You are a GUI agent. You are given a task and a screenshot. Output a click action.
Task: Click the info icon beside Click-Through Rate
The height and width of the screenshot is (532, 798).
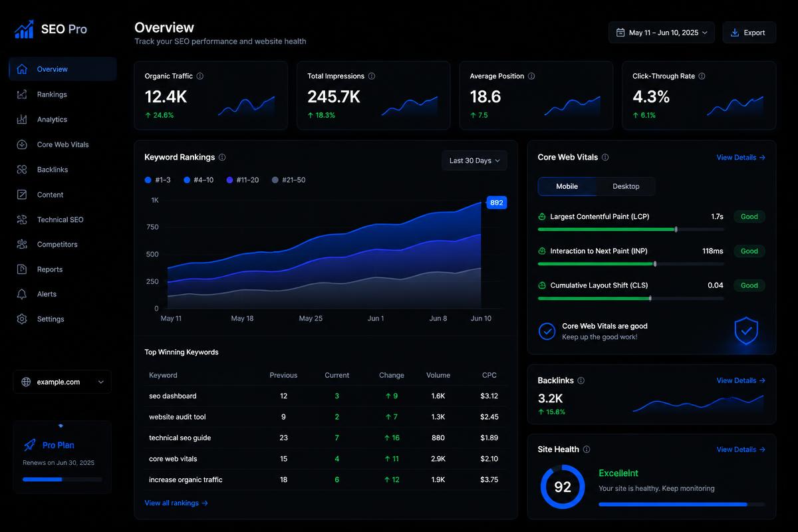tap(702, 76)
